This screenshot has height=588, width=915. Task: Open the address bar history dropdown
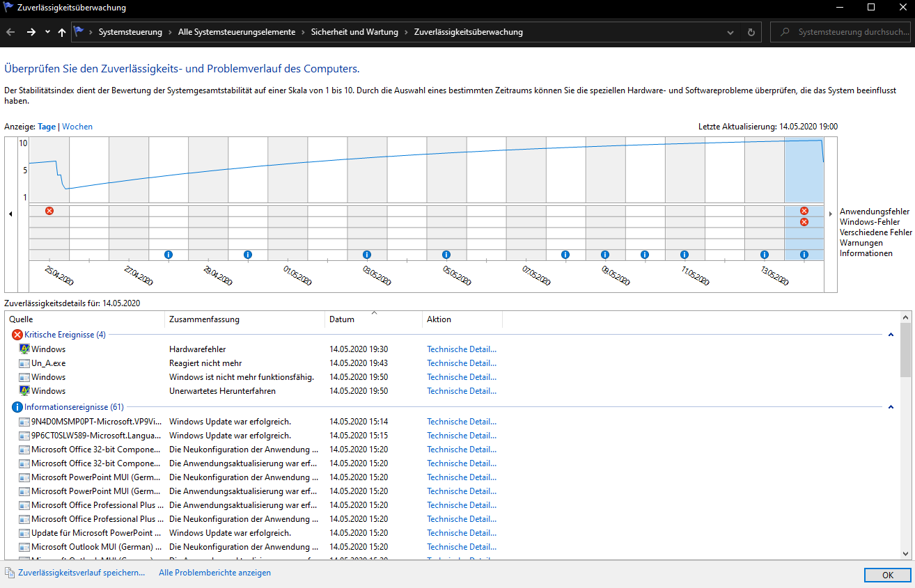point(730,32)
